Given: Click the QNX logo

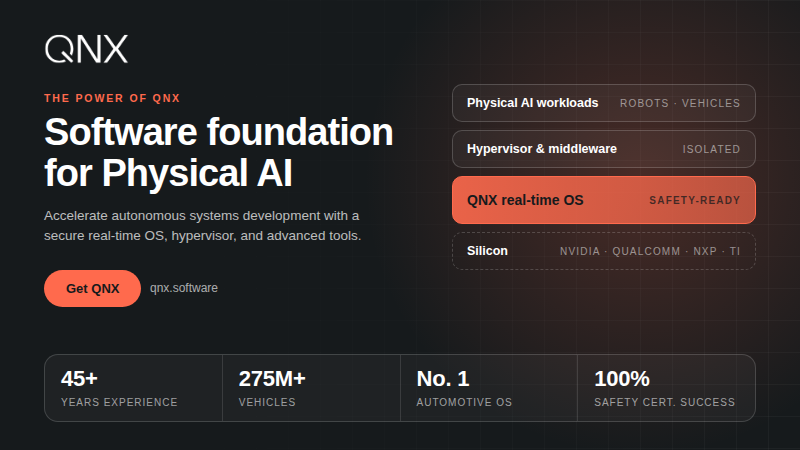Looking at the screenshot, I should (x=86, y=49).
